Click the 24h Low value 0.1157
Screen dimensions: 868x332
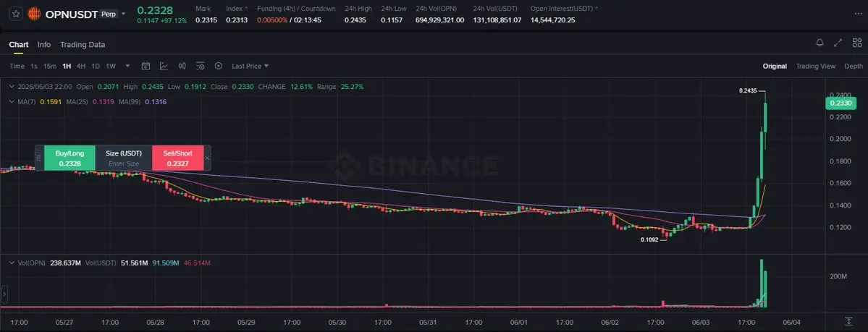click(x=391, y=20)
